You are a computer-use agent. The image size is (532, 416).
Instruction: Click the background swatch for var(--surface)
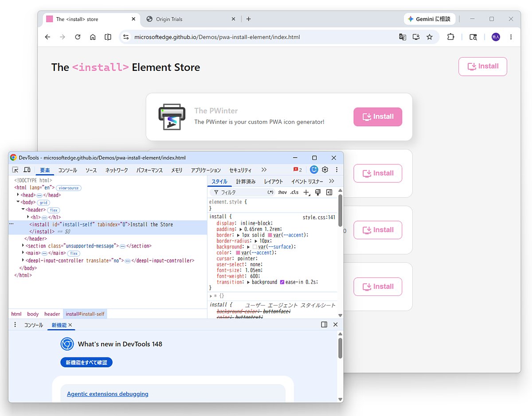tap(255, 247)
